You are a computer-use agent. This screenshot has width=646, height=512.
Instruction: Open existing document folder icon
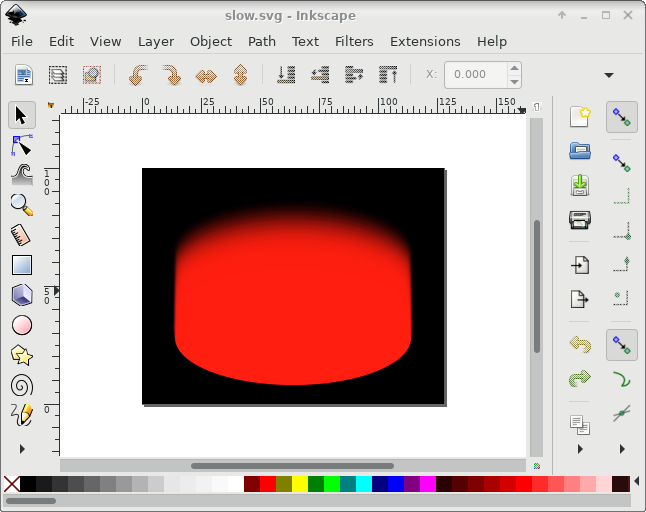(580, 151)
